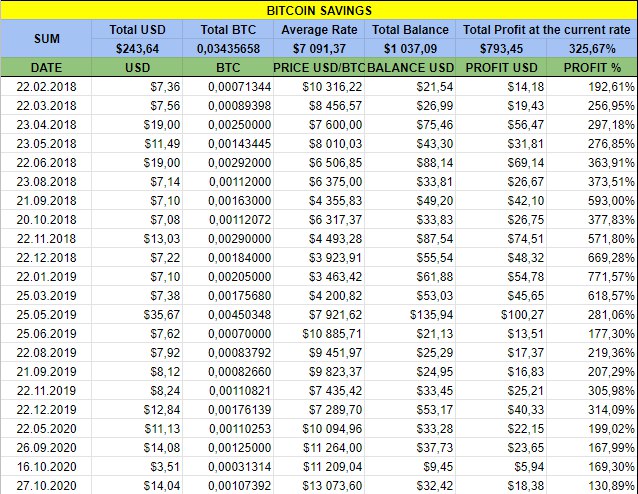Select the 0,00292000 BTC cell
This screenshot has height=494, width=638.
click(x=228, y=162)
